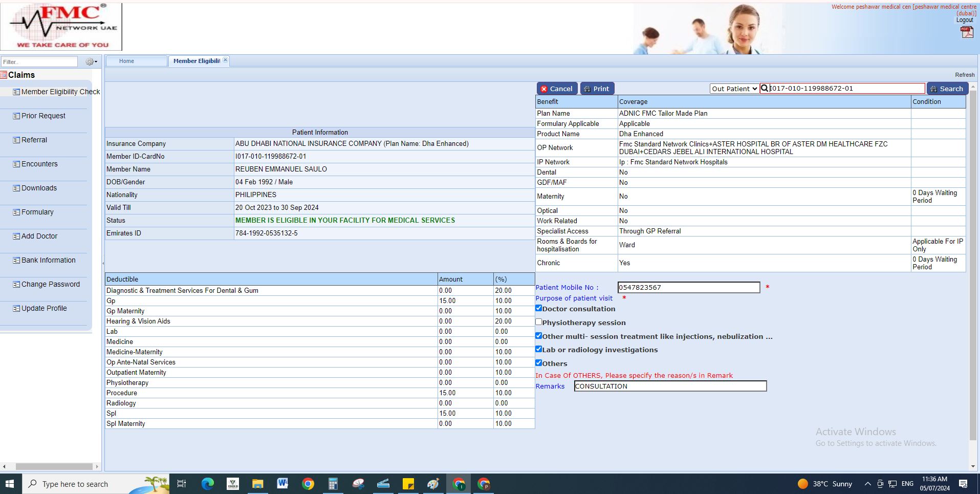Open Calculator from the Windows taskbar

click(x=333, y=484)
